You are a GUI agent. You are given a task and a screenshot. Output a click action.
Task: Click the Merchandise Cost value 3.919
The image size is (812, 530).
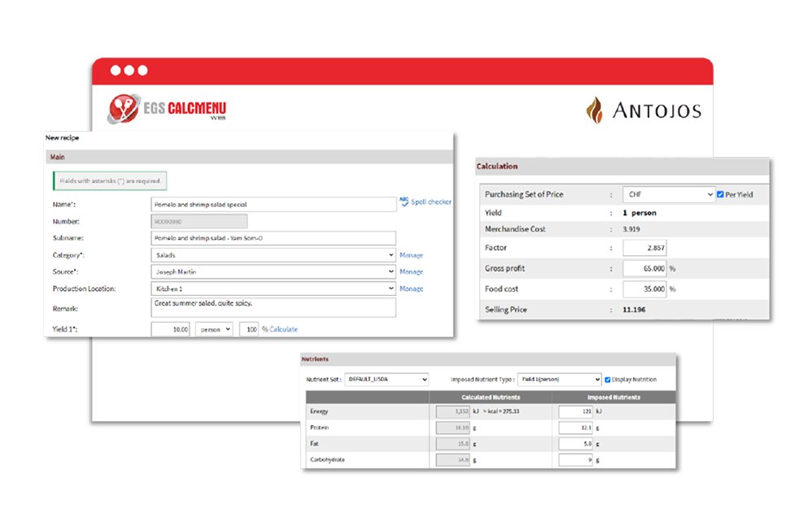[x=631, y=228]
